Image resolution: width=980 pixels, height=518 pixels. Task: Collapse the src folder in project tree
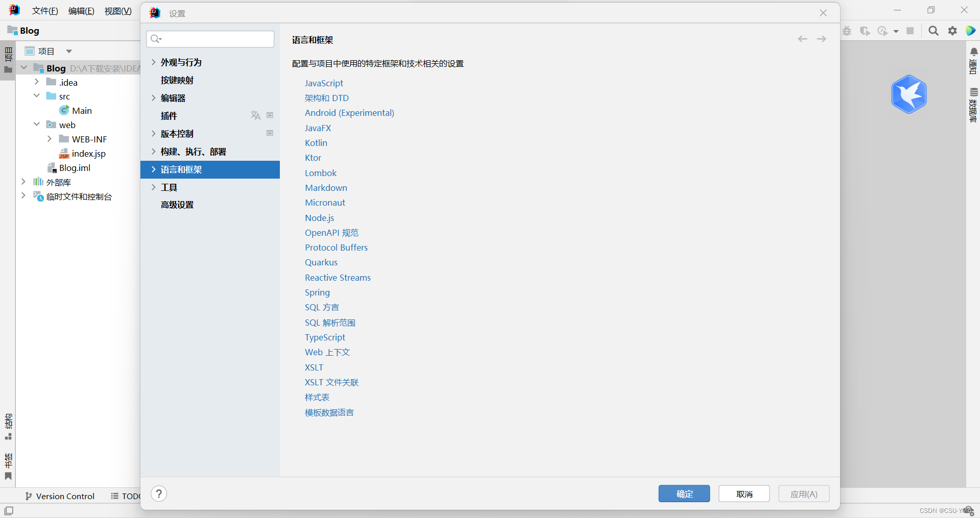37,95
